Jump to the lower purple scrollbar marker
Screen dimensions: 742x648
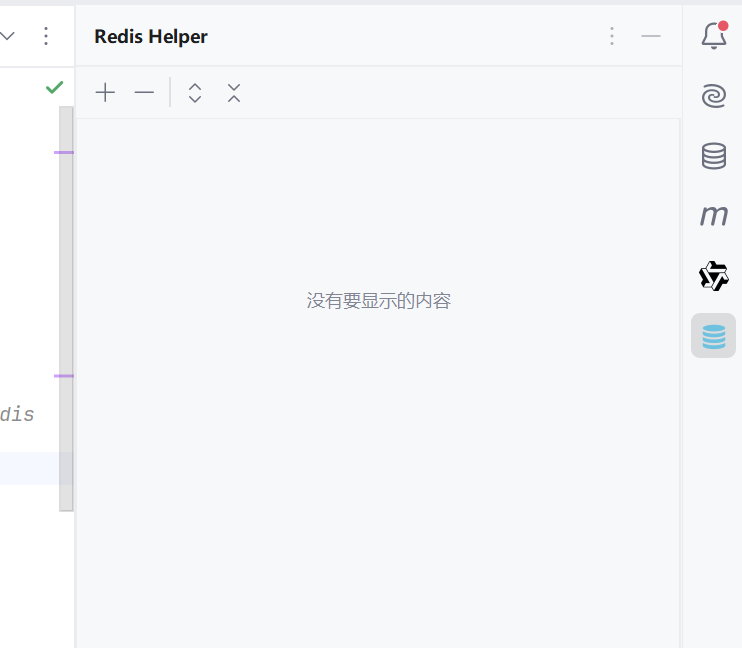[x=64, y=376]
